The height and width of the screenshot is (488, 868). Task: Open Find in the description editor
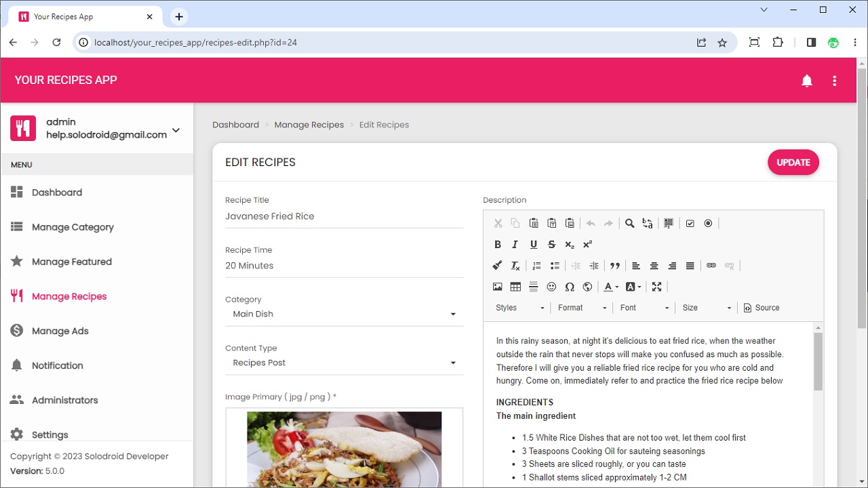pyautogui.click(x=629, y=223)
